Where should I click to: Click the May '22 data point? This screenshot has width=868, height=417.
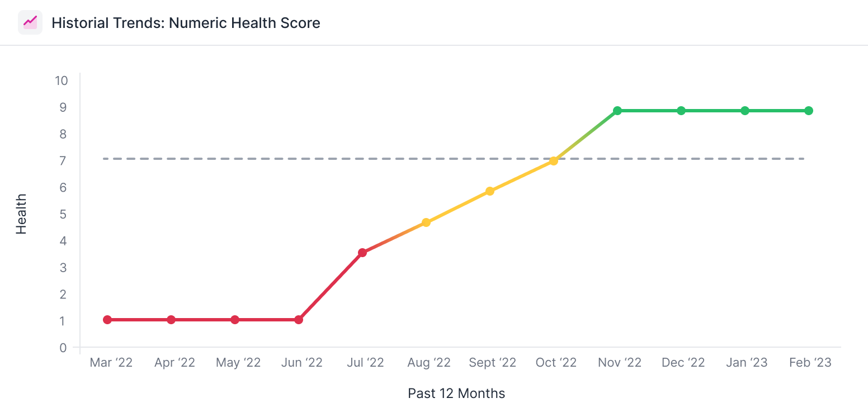235,320
